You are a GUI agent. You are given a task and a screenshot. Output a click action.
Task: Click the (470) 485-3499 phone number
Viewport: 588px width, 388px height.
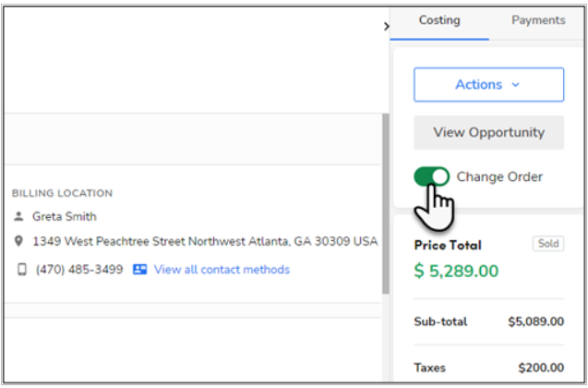79,270
